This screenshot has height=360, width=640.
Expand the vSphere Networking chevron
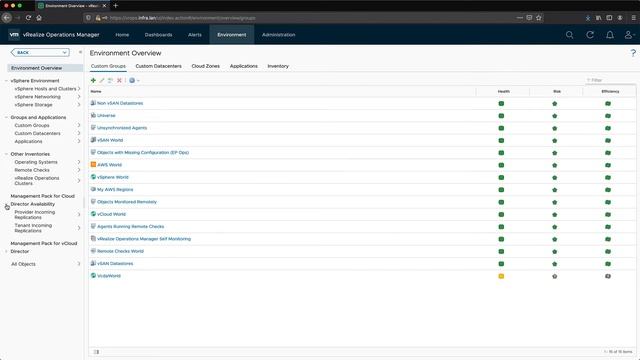click(x=79, y=97)
